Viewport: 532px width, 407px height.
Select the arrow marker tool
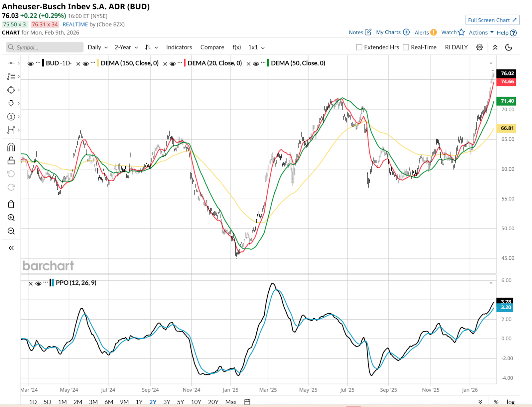tap(11, 103)
